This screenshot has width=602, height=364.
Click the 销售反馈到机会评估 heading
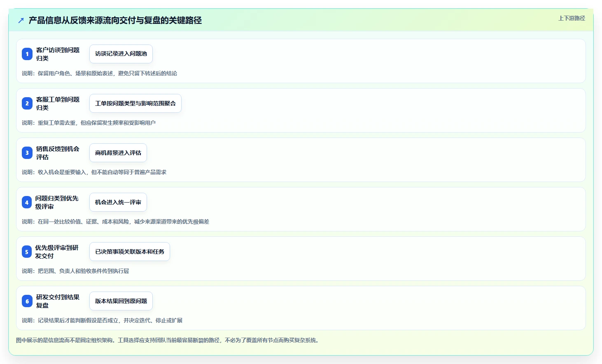58,153
